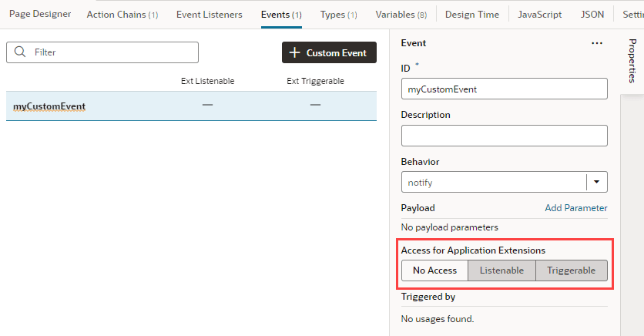The width and height of the screenshot is (644, 336).
Task: Click the Add Parameter link
Action: (x=575, y=208)
